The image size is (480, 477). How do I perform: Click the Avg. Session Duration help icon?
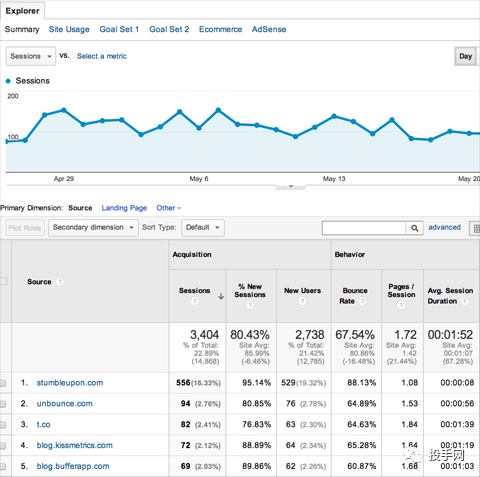(464, 301)
